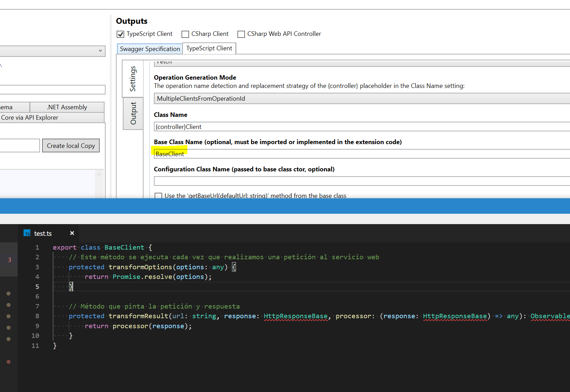
Task: Select the Core via API Explorer tab
Action: pos(30,117)
